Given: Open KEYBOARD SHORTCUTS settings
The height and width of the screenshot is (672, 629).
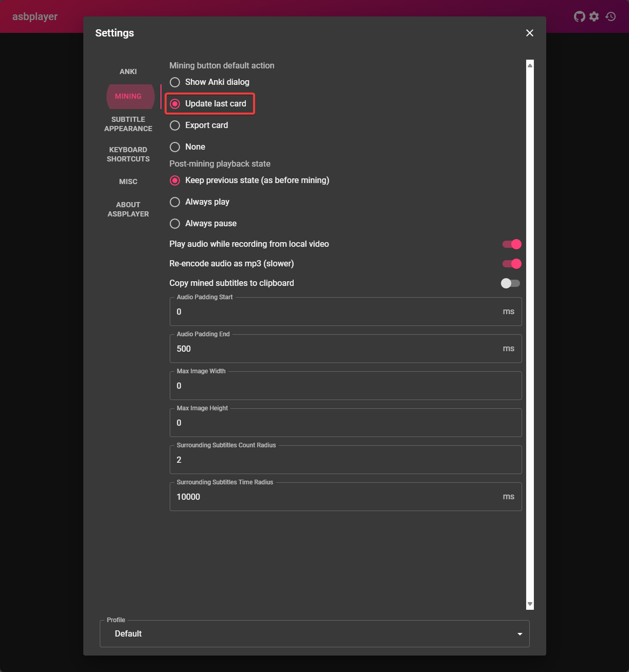Looking at the screenshot, I should point(128,154).
